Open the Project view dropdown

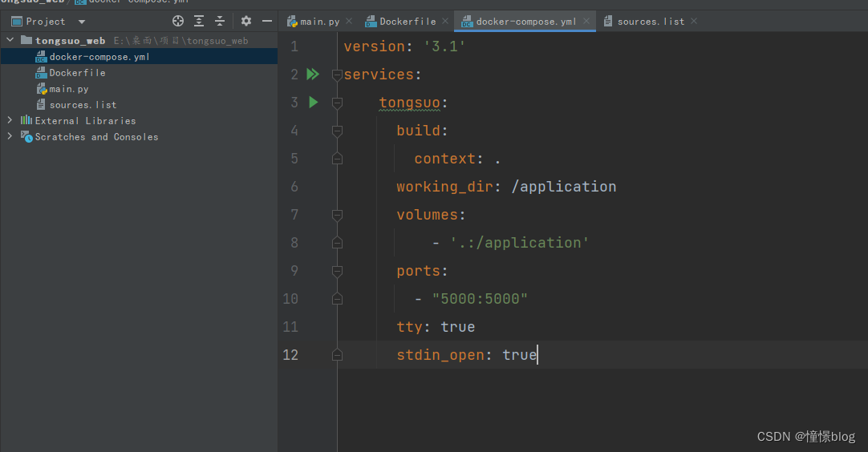click(x=82, y=22)
